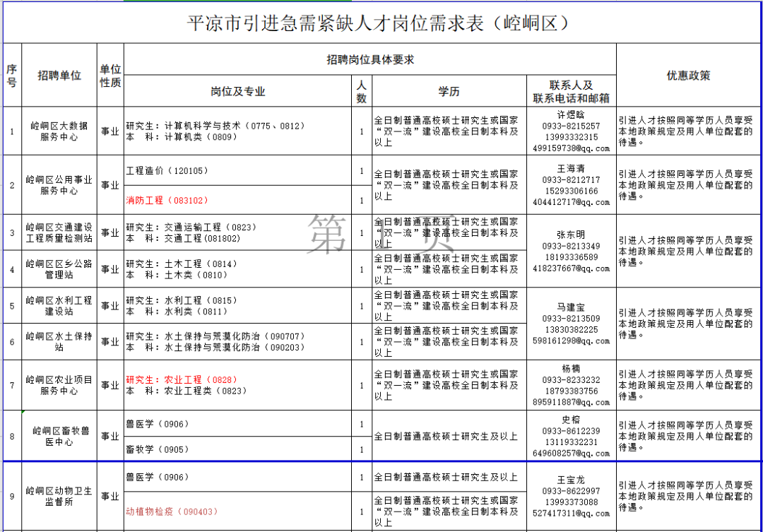763x532 pixels.
Task: Click the 动植物检疫（090403） cell
Action: [x=238, y=511]
